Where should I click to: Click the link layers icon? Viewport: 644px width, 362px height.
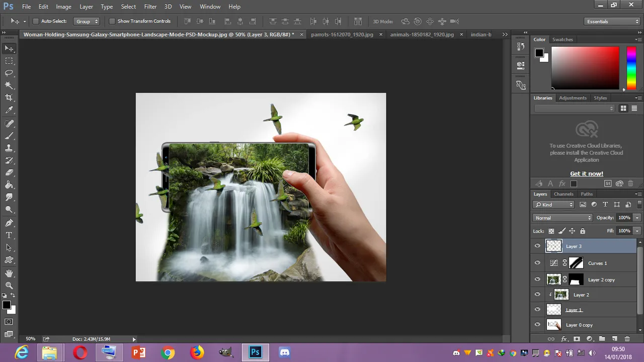[x=551, y=339]
